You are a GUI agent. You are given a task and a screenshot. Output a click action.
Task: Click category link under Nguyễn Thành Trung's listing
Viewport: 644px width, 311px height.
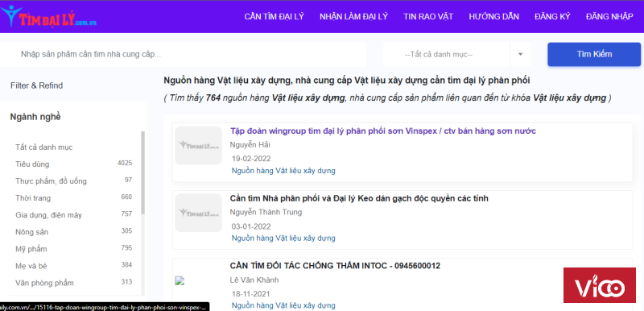point(283,238)
